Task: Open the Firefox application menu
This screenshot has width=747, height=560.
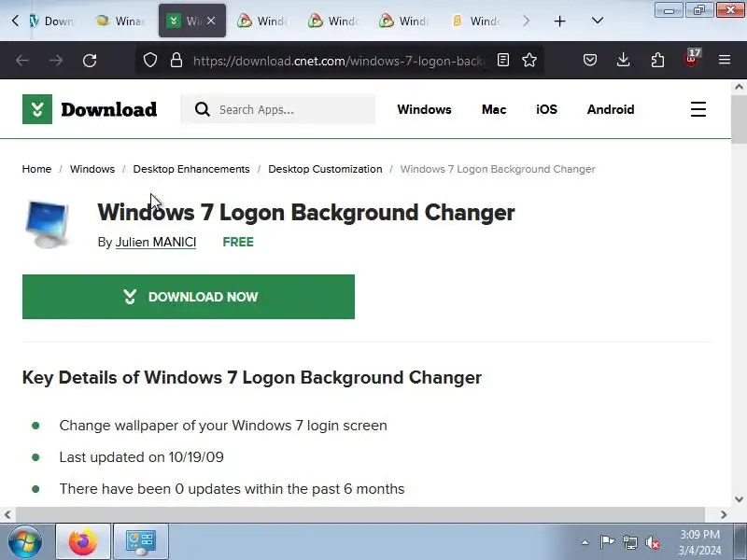Action: (x=725, y=60)
